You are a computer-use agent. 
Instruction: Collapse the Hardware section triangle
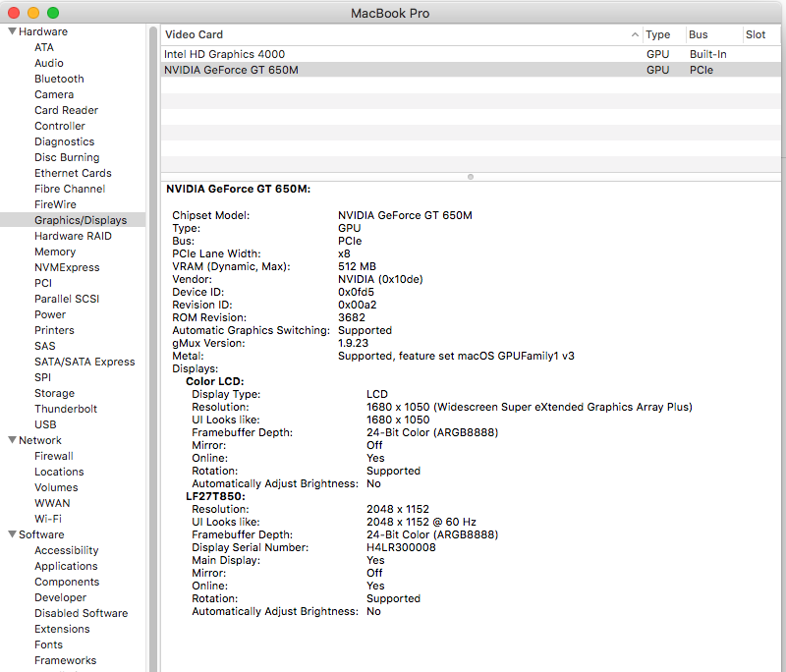click(x=12, y=31)
